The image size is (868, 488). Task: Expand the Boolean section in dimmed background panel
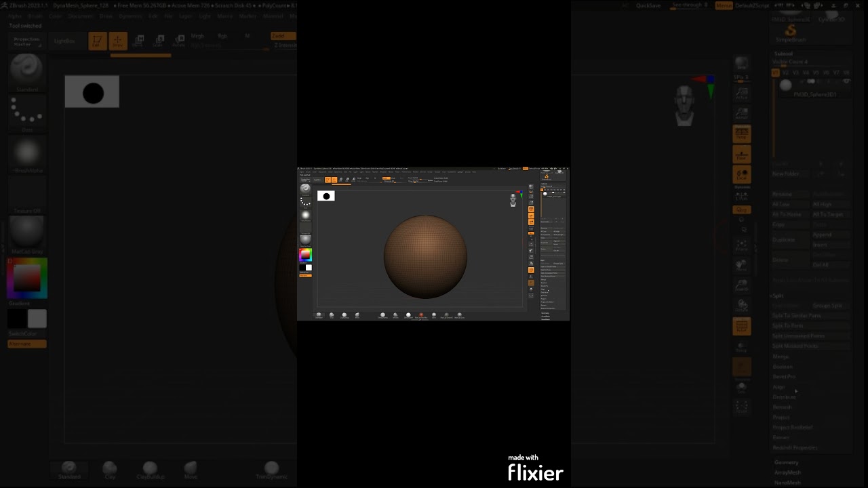coord(783,367)
